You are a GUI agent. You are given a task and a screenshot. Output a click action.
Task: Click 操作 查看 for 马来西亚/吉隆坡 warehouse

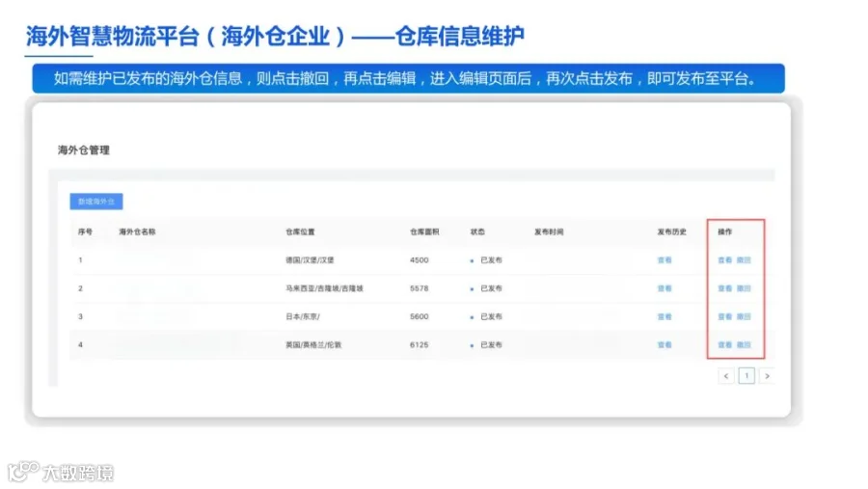(x=724, y=288)
